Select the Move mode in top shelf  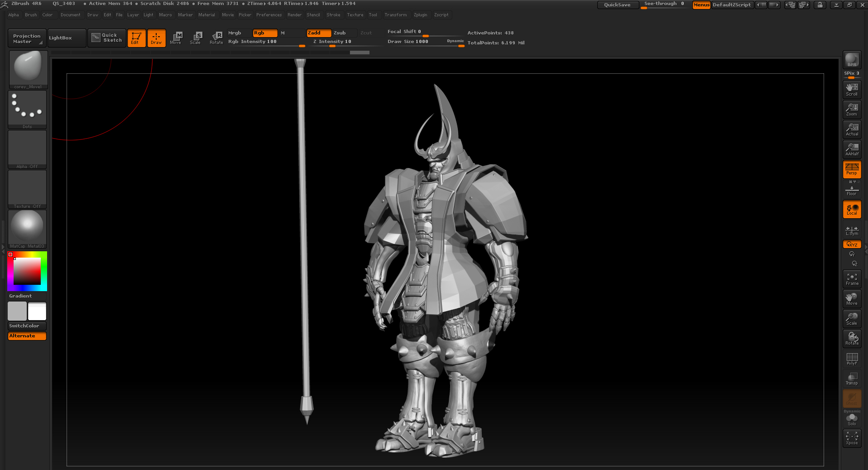tap(176, 38)
